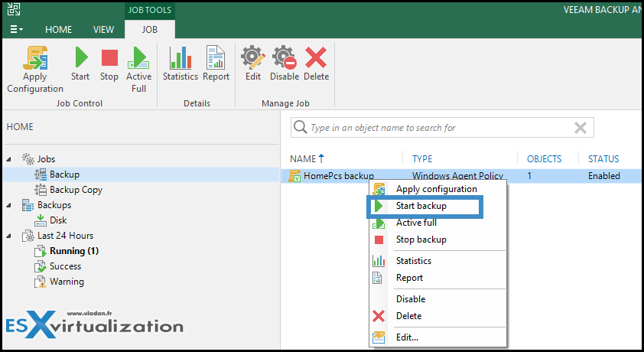Choose Edit... in context menu
The image size is (644, 352).
407,337
